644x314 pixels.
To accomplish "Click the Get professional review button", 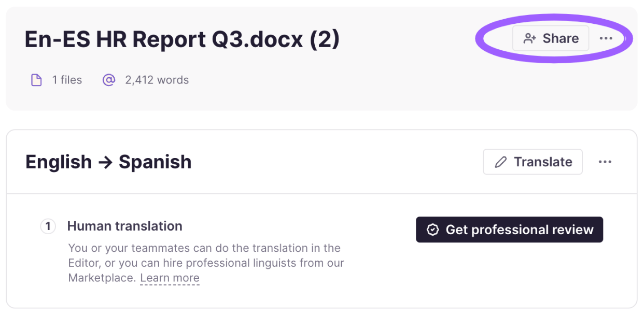I will [509, 230].
